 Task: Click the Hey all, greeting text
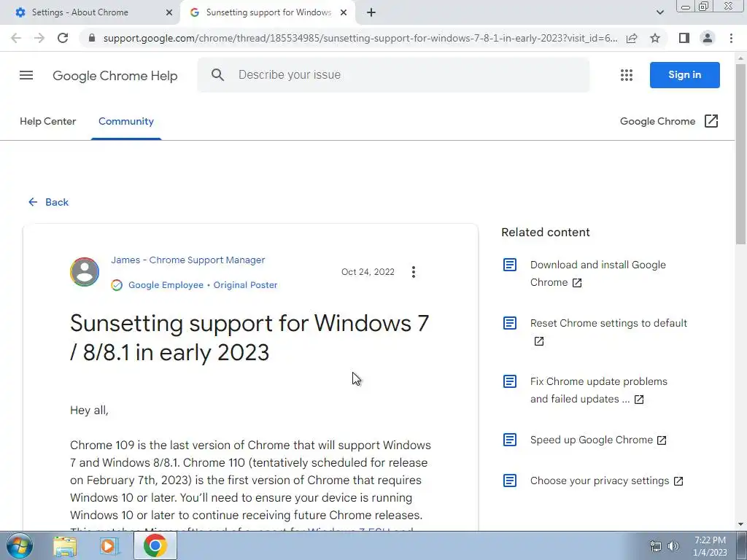89,411
